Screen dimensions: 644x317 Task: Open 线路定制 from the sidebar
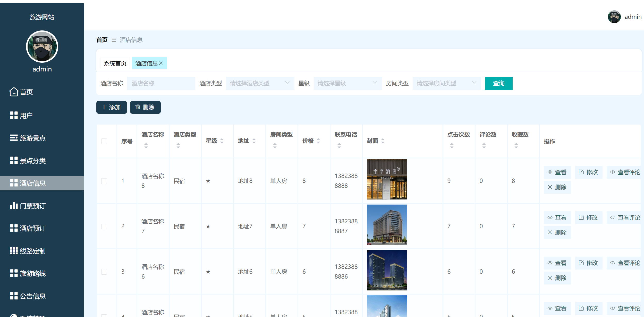(x=14, y=251)
